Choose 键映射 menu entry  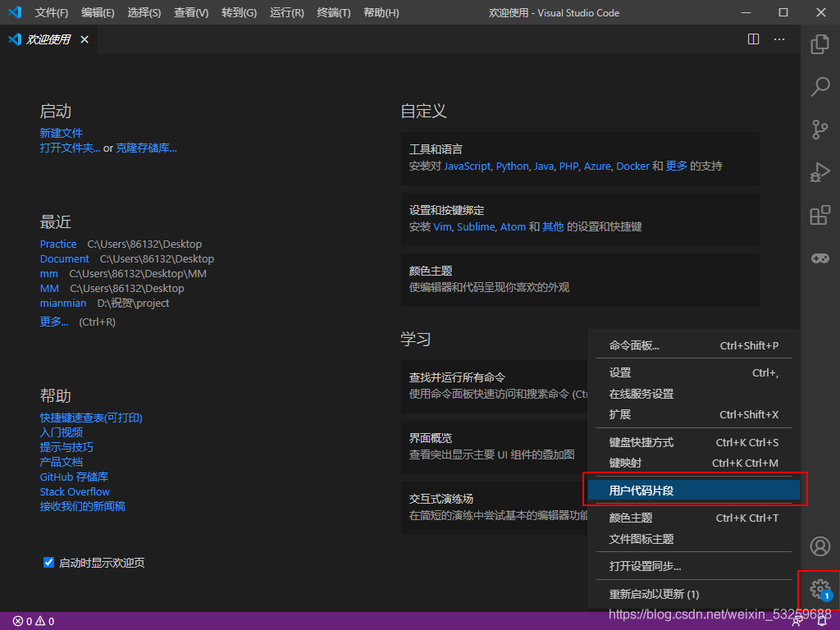[694, 463]
